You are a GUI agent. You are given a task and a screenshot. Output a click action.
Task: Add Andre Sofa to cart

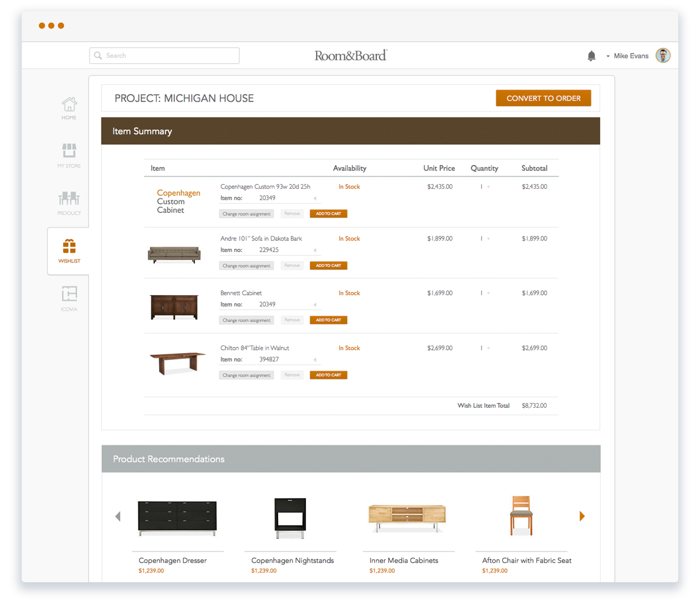328,265
